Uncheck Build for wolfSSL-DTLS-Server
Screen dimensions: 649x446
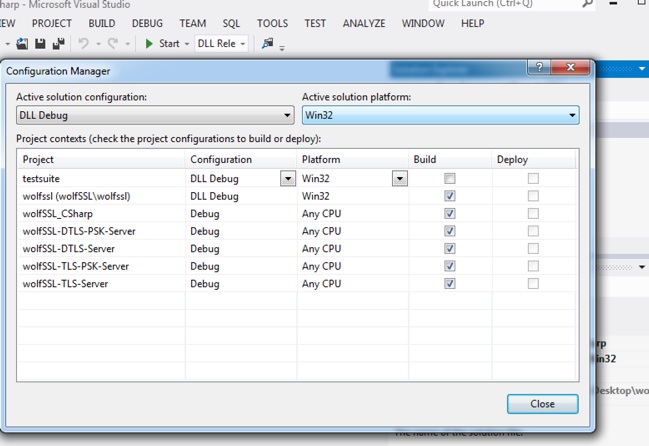tap(449, 248)
